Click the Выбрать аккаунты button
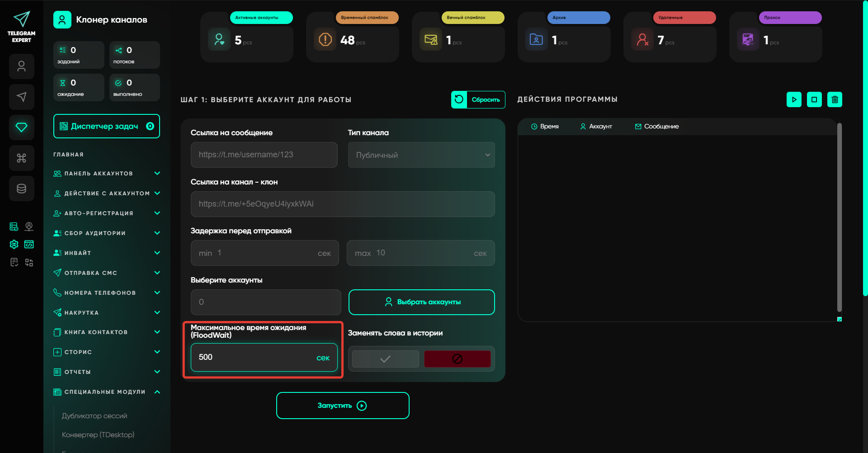 [x=421, y=302]
